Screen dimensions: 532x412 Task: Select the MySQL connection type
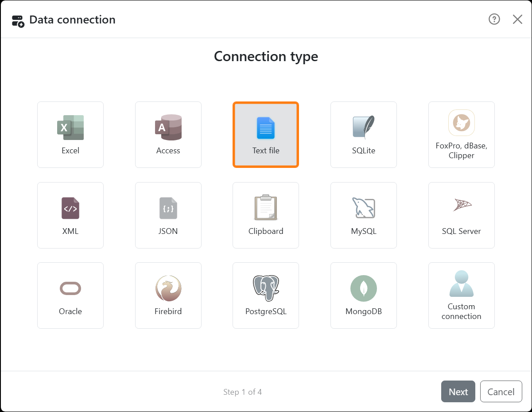tap(364, 215)
